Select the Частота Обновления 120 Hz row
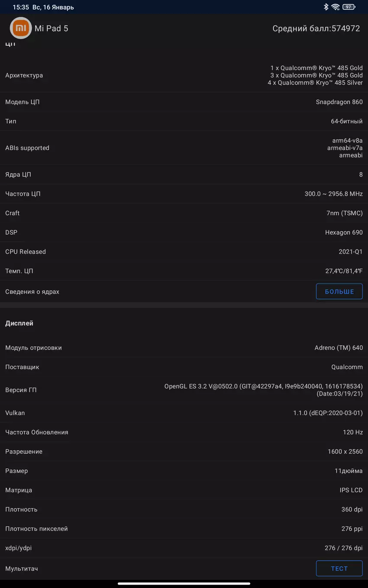 tap(184, 432)
